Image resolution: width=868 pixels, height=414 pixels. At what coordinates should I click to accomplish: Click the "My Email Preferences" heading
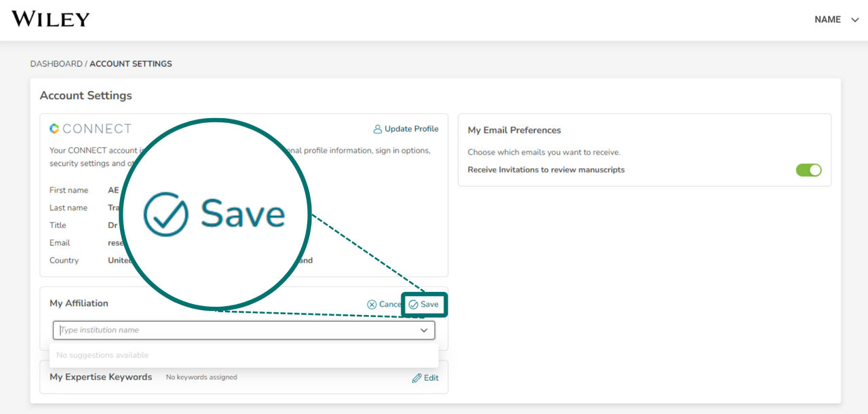515,130
